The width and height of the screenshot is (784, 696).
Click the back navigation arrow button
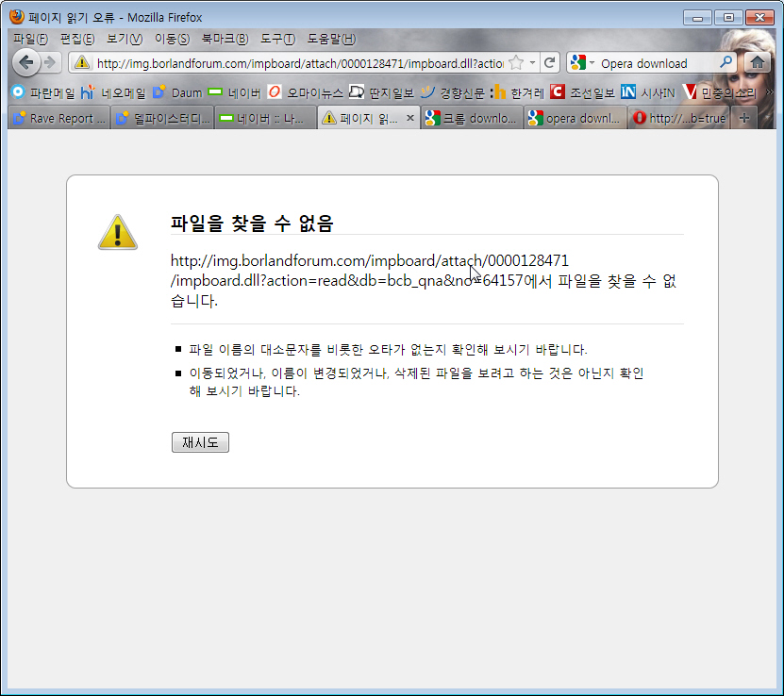click(25, 63)
